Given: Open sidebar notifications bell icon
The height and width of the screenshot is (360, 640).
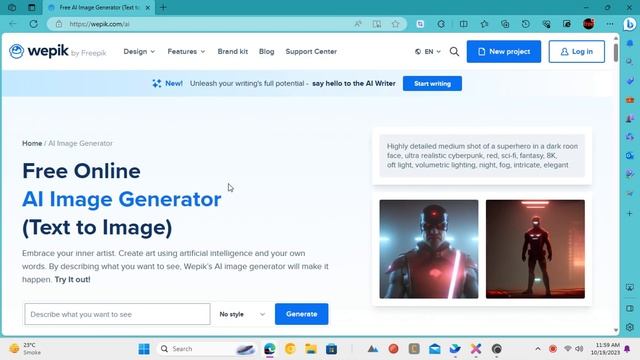Looking at the screenshot, I should pyautogui.click(x=630, y=43).
